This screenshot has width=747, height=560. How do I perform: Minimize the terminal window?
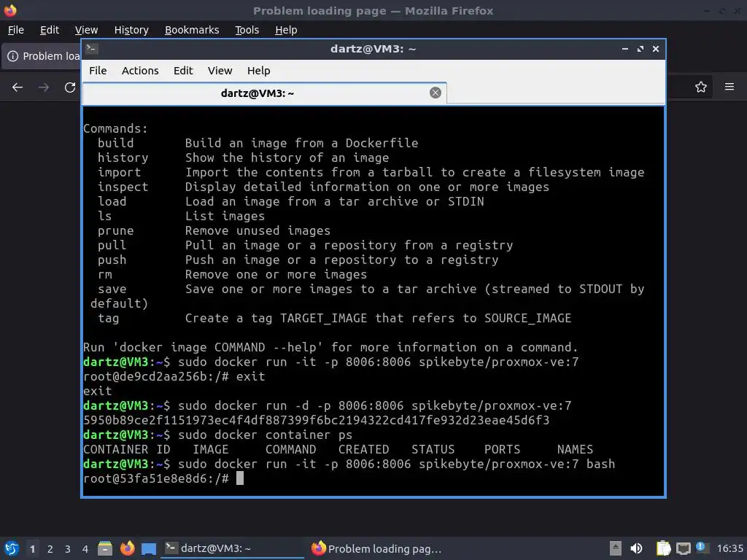coord(625,49)
